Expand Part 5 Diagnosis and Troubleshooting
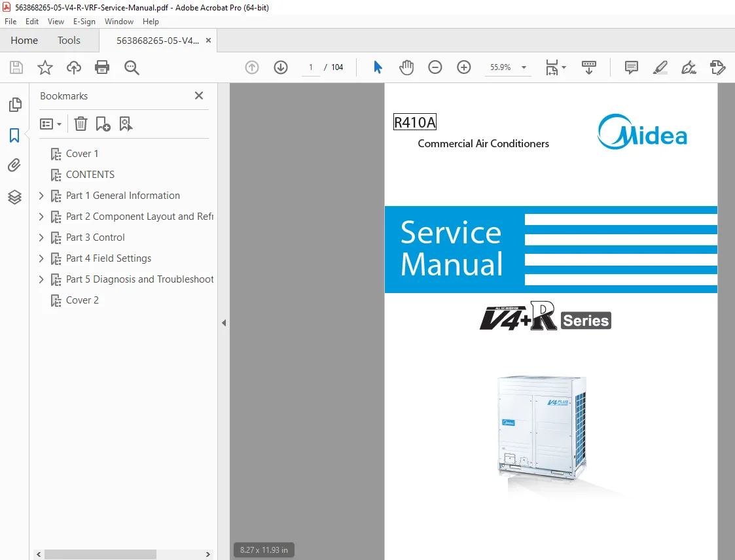 pyautogui.click(x=41, y=279)
